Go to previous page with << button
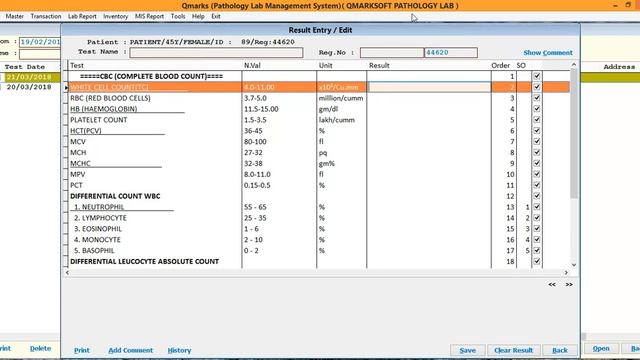640x360 pixels. coord(552,284)
